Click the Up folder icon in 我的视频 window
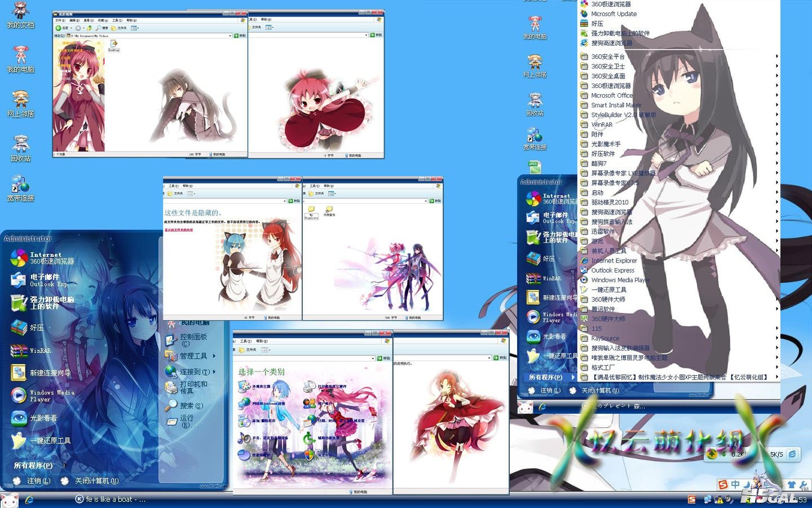 [90, 28]
